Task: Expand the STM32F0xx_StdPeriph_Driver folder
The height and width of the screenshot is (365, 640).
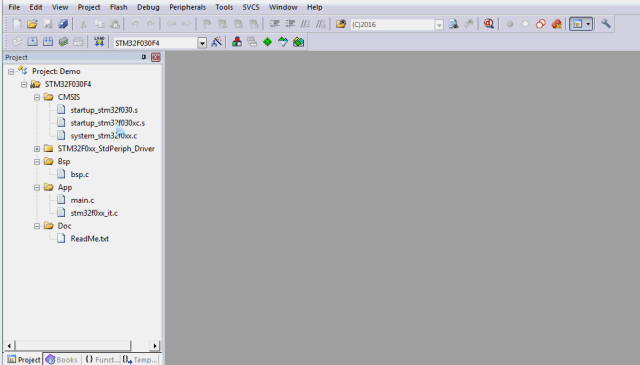Action: tap(37, 149)
